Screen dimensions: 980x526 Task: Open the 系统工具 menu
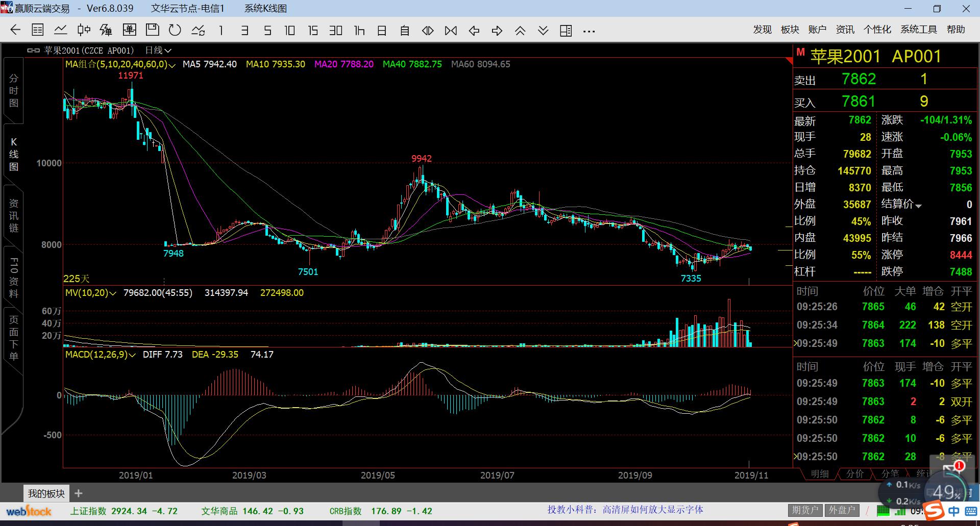coord(918,30)
